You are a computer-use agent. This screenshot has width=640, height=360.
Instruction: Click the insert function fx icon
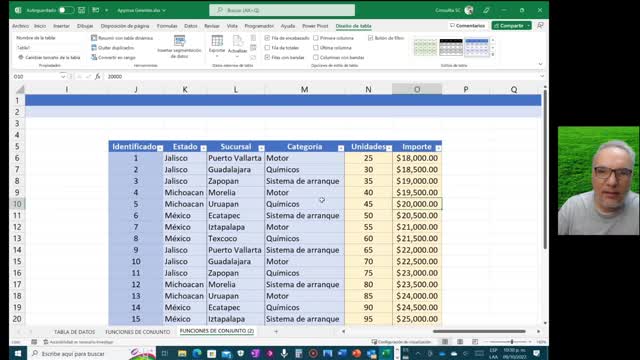tap(98, 76)
